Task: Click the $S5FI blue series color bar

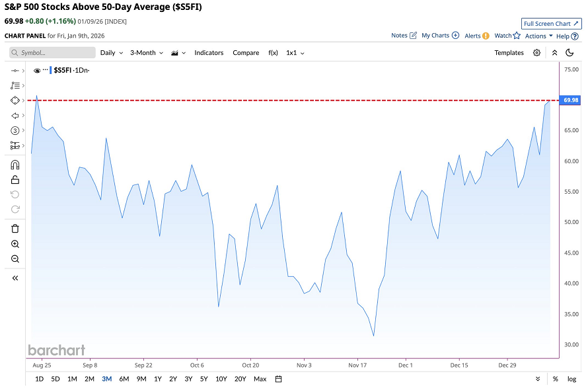Action: click(x=51, y=70)
